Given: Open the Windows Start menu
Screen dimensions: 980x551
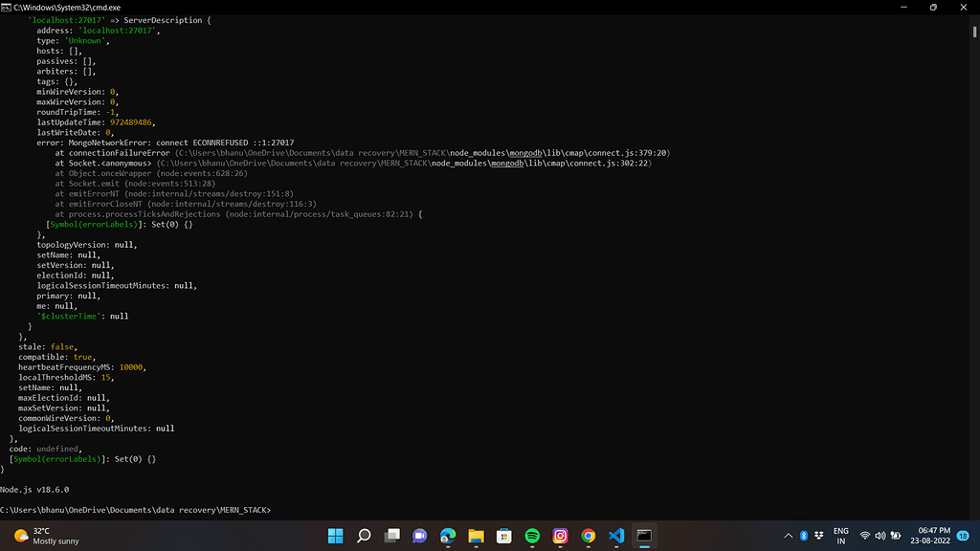Looking at the screenshot, I should (x=336, y=536).
